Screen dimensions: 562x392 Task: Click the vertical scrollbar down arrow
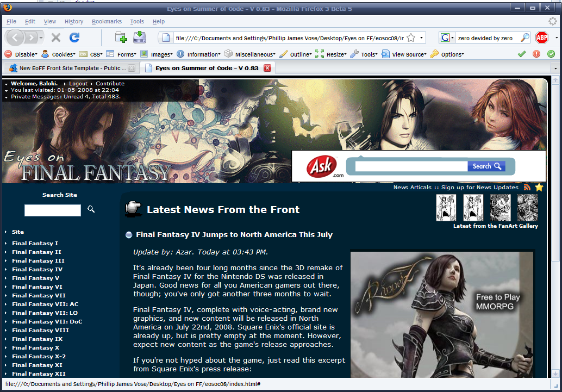click(555, 374)
